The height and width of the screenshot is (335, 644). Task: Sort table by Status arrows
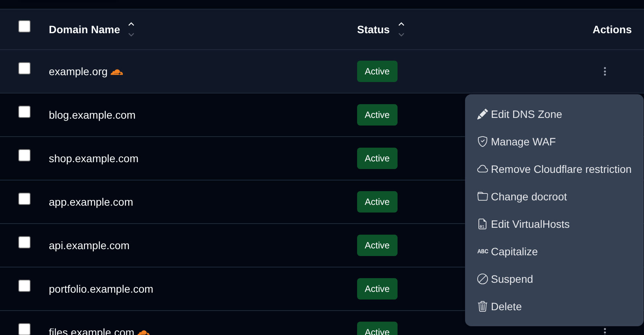(x=401, y=29)
